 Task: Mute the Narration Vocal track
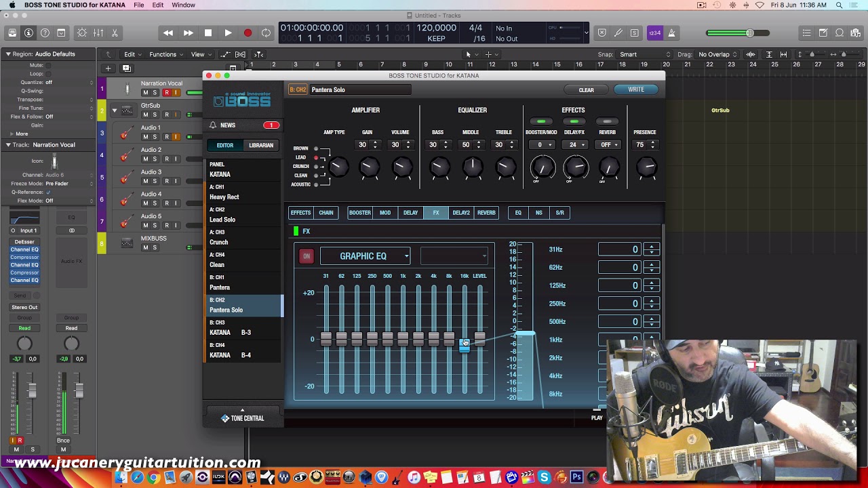point(145,92)
